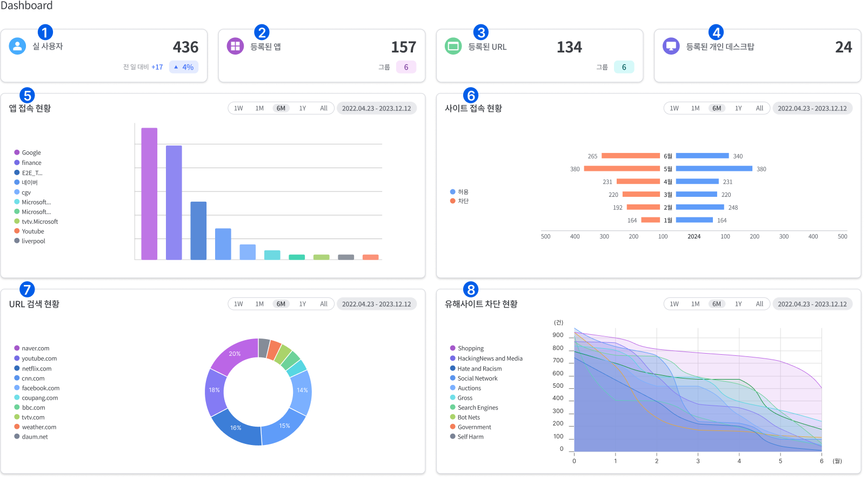This screenshot has width=868, height=478.
Task: Click the 6월 allowed bar showing 340
Action: 702,156
